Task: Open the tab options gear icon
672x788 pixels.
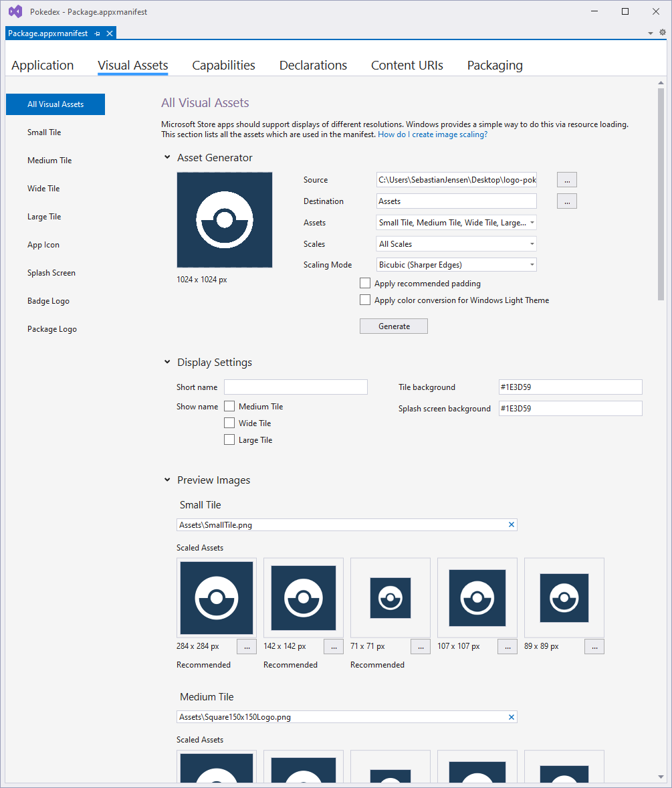Action: pos(663,32)
